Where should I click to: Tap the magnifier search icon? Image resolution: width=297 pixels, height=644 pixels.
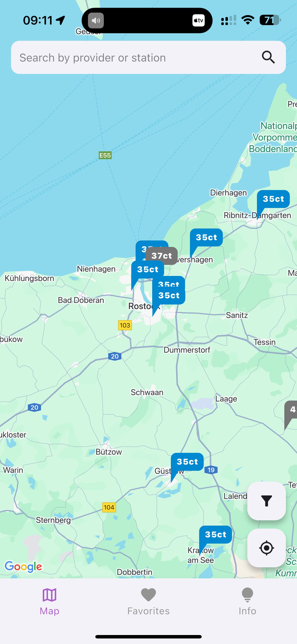268,57
